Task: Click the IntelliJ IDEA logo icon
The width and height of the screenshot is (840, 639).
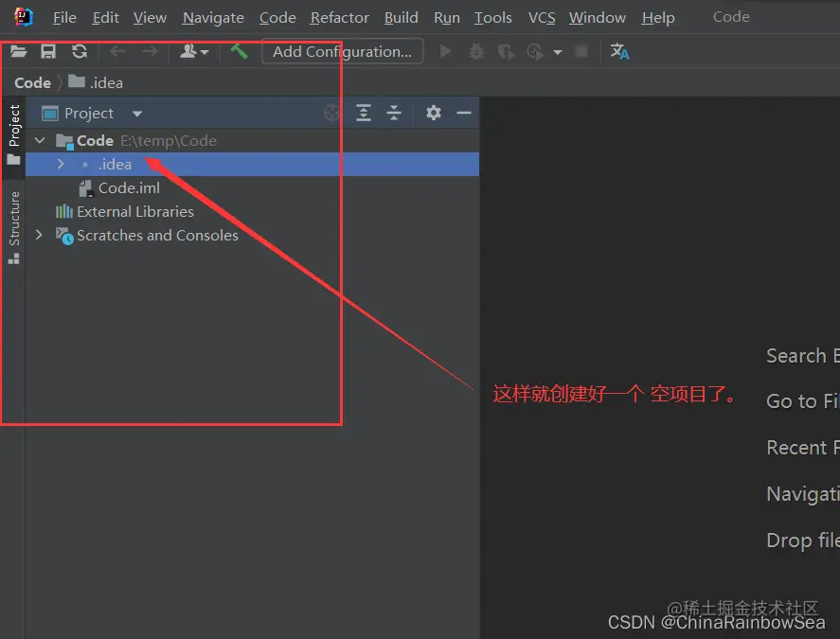Action: click(x=24, y=17)
